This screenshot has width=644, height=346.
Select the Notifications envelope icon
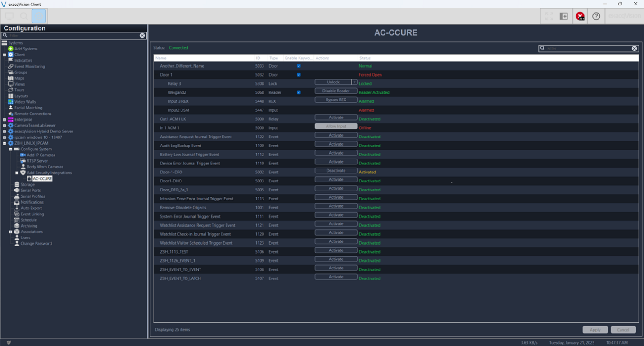click(x=17, y=202)
